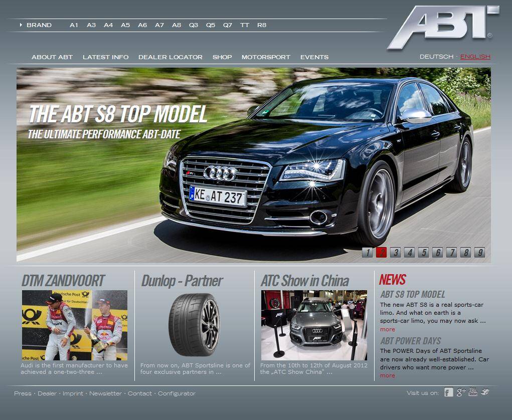
Task: Switch to banner slide 6
Action: [438, 252]
